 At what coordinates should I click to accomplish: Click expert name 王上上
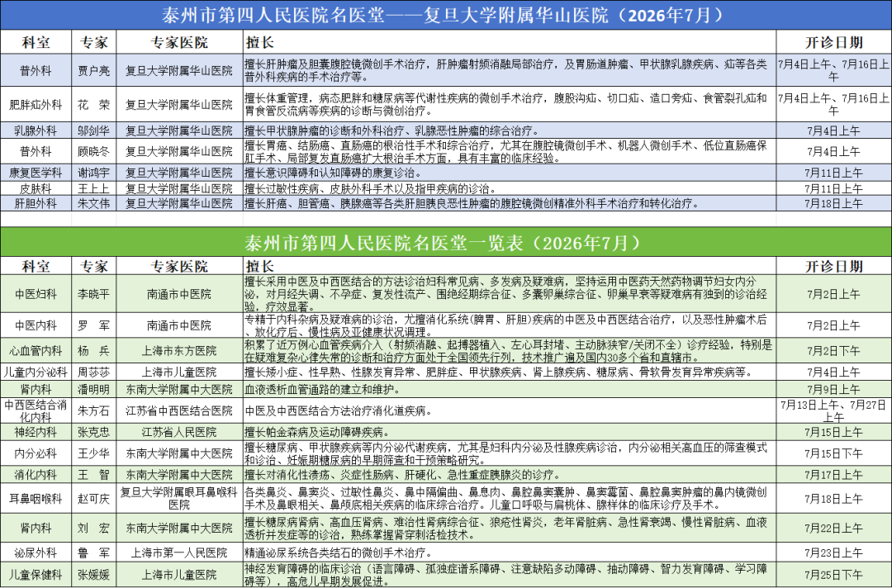tap(94, 188)
